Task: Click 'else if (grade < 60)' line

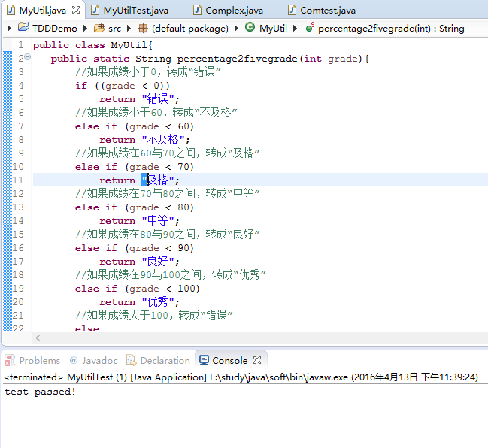Action: click(x=135, y=126)
